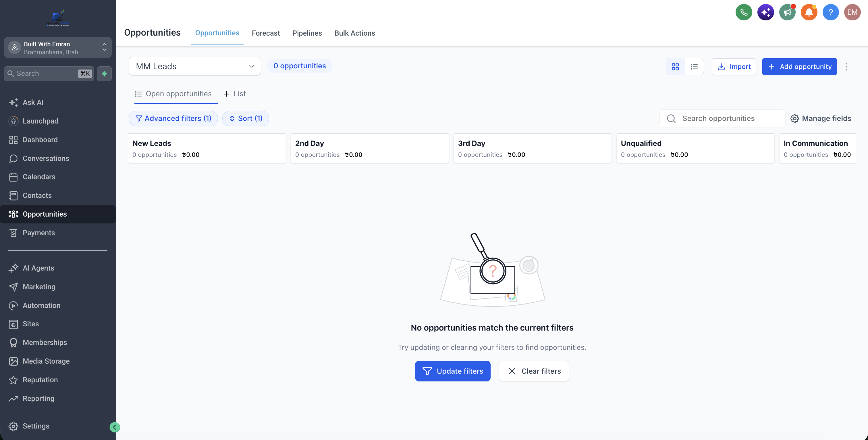Collapse sidebar with green arrow button
The height and width of the screenshot is (440, 868).
115,427
